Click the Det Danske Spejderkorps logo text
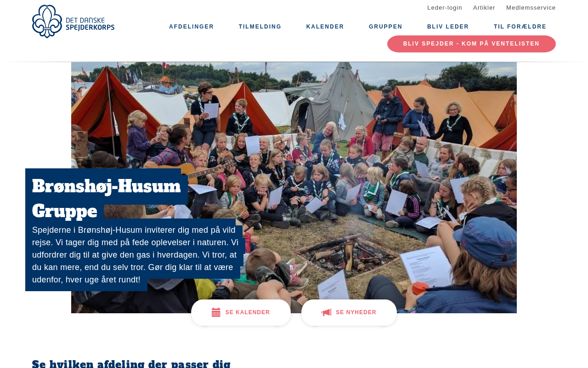588x368 pixels. (x=90, y=24)
